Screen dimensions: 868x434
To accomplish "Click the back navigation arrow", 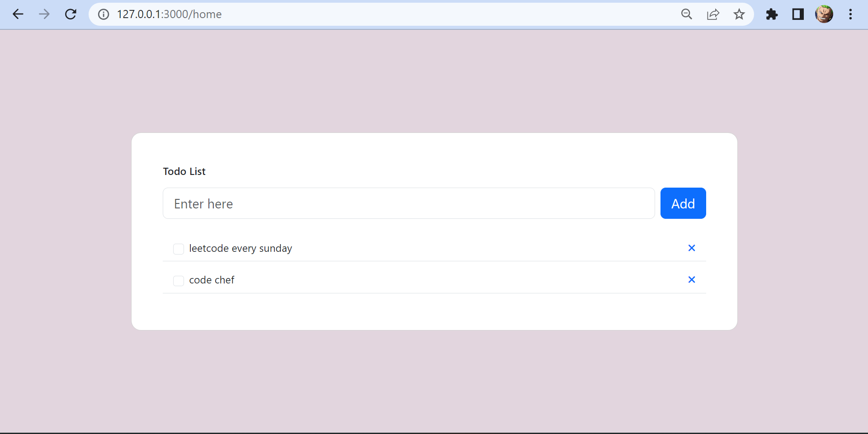I will pyautogui.click(x=18, y=14).
